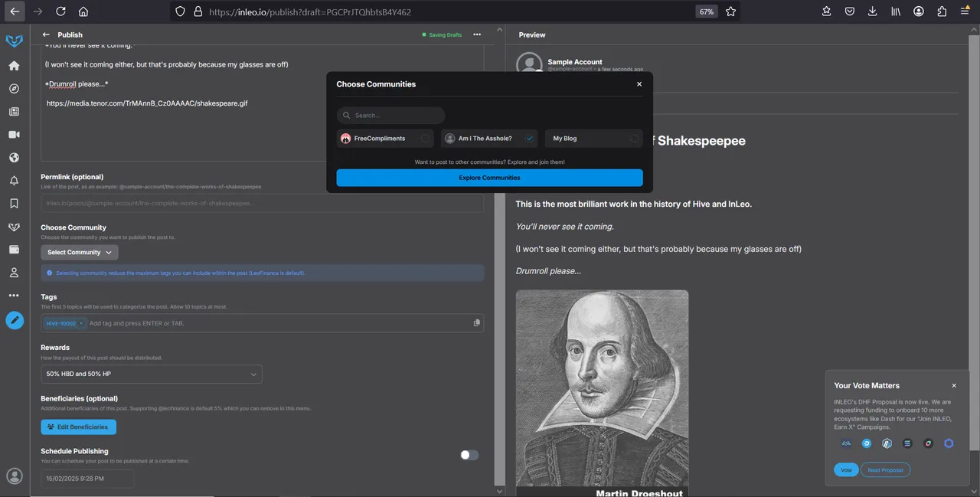Bookmark this page with the star icon
The image size is (980, 497).
[731, 11]
